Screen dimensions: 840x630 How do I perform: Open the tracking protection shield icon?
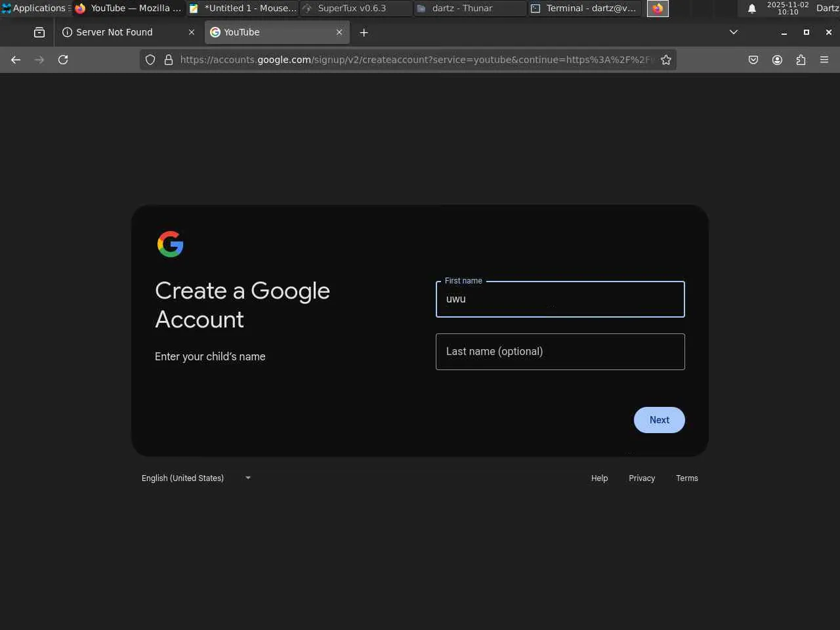150,60
